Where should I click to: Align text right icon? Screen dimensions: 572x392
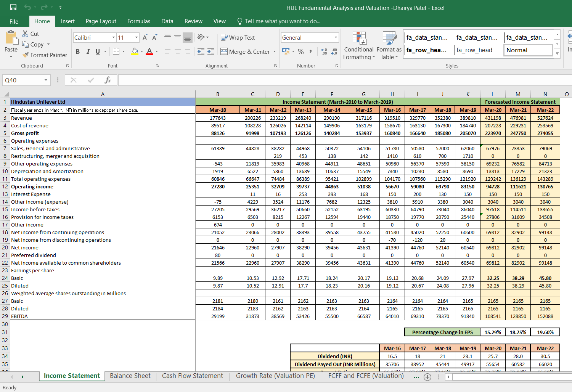point(188,51)
